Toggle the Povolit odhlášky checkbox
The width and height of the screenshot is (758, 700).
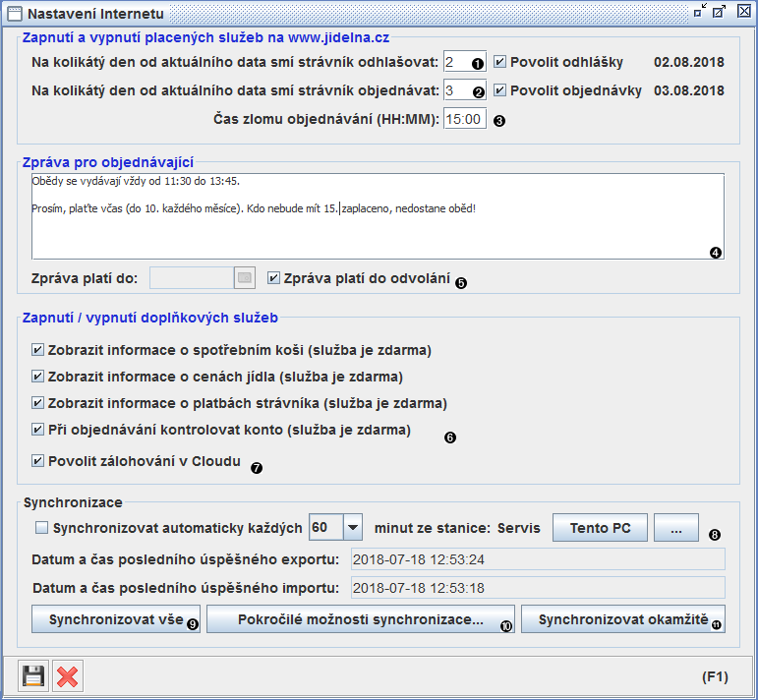click(500, 61)
